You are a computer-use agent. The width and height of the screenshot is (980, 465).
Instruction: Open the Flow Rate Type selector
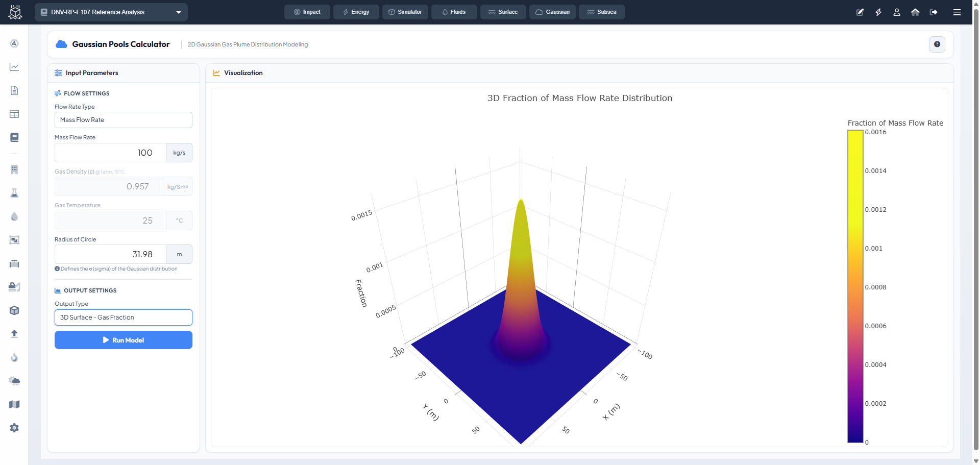[x=123, y=119]
